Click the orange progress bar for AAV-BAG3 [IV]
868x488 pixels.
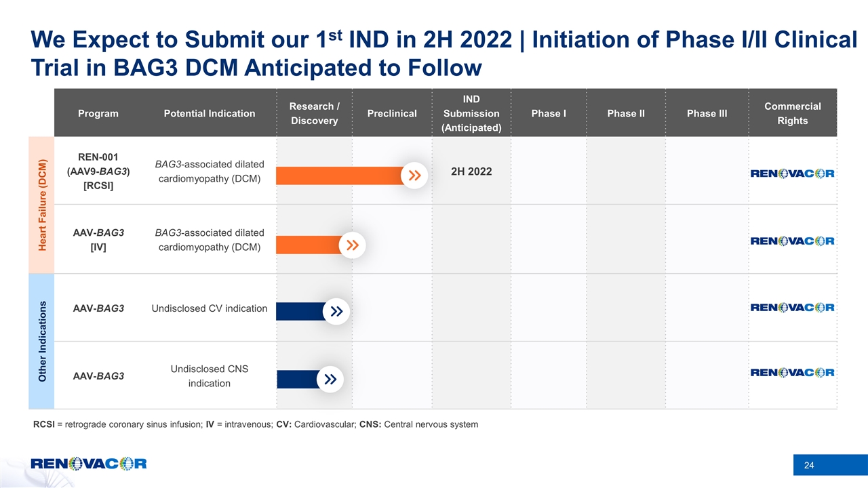click(x=310, y=245)
